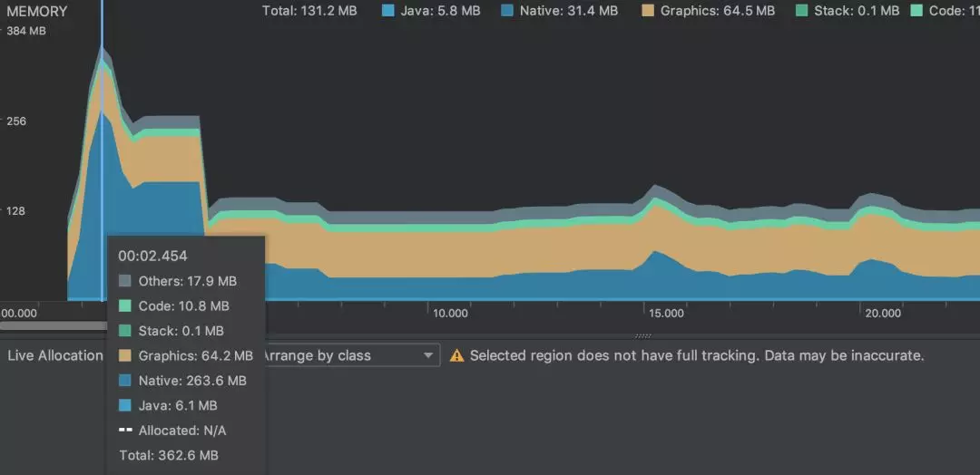980x475 pixels.
Task: Click the Allocated dashed-line icon in tooltip
Action: pyautogui.click(x=125, y=430)
